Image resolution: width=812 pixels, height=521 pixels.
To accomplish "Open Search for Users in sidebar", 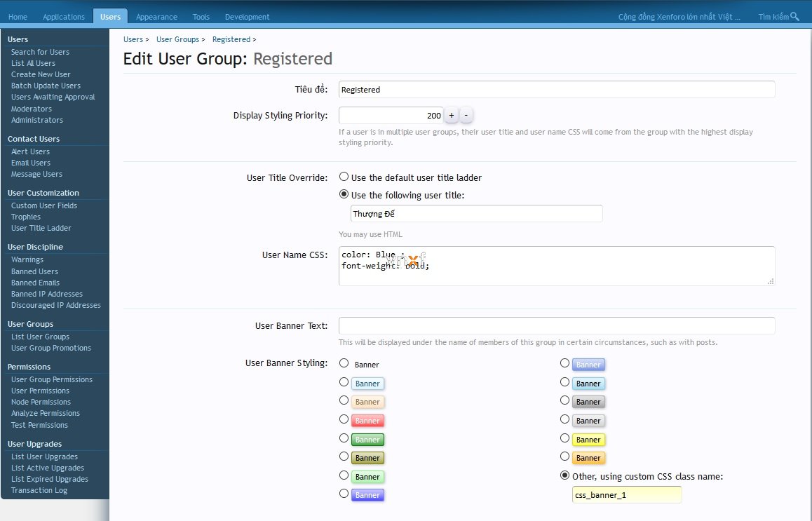I will (x=40, y=52).
